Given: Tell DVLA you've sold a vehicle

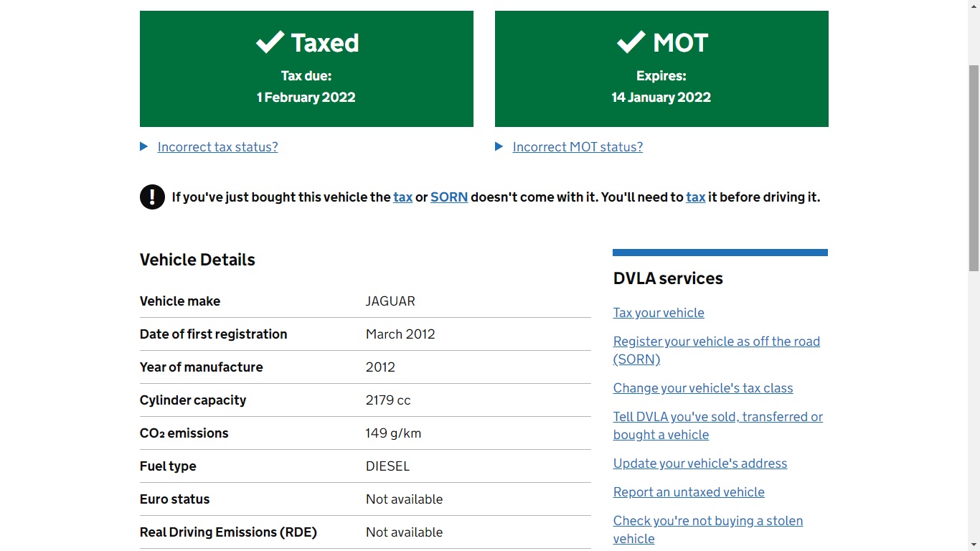Looking at the screenshot, I should [717, 418].
